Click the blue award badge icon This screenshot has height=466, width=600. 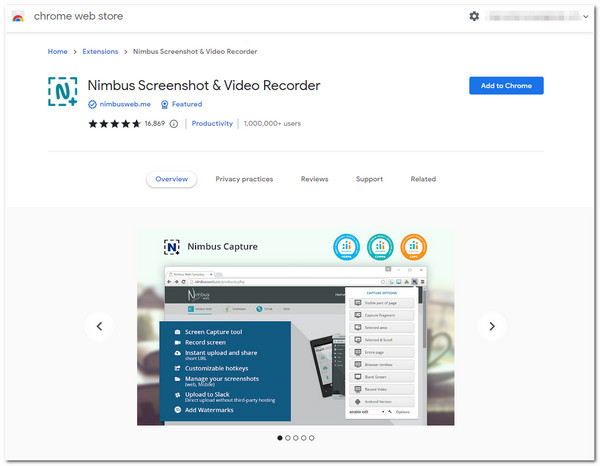coord(346,247)
